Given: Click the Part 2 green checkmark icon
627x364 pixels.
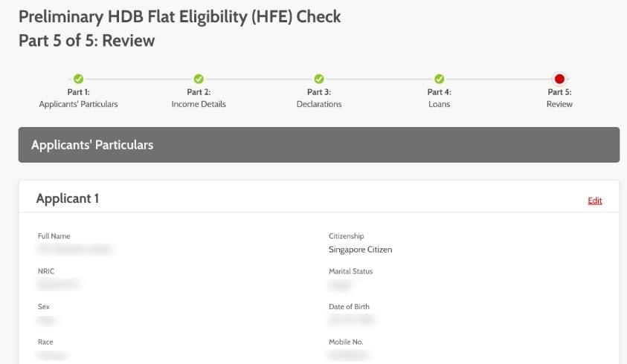Looking at the screenshot, I should [199, 79].
